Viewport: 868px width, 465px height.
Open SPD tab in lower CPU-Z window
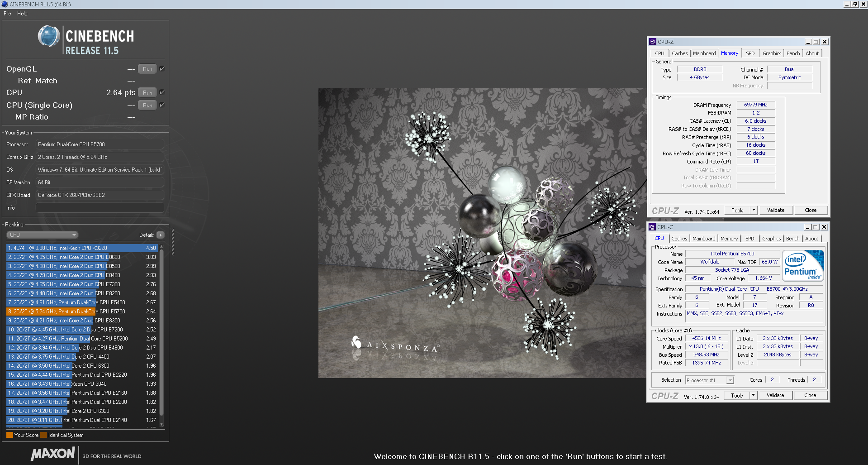pyautogui.click(x=750, y=239)
